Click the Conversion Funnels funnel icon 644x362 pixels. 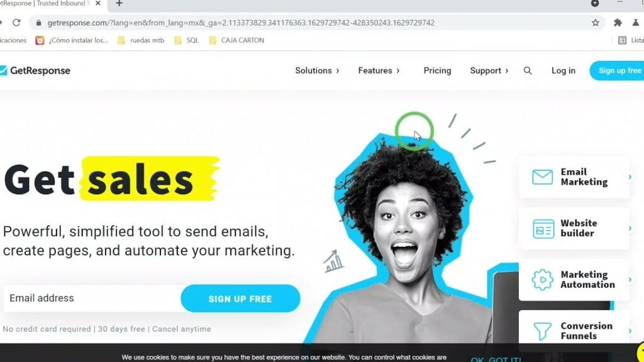pos(543,331)
